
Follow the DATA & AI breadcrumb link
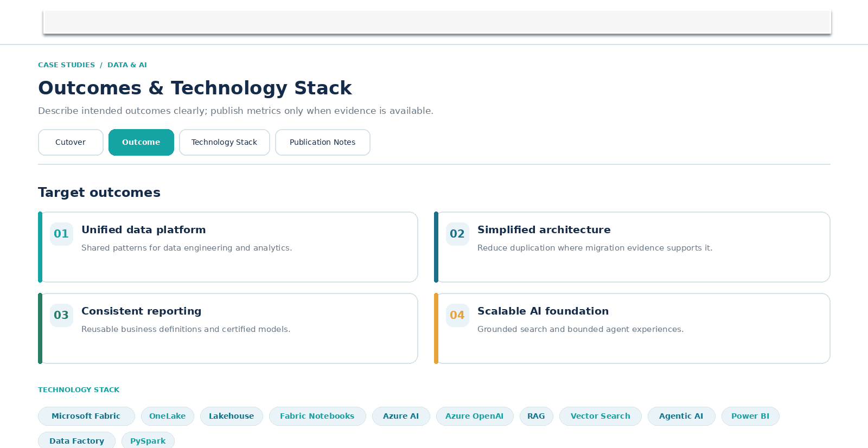point(127,65)
